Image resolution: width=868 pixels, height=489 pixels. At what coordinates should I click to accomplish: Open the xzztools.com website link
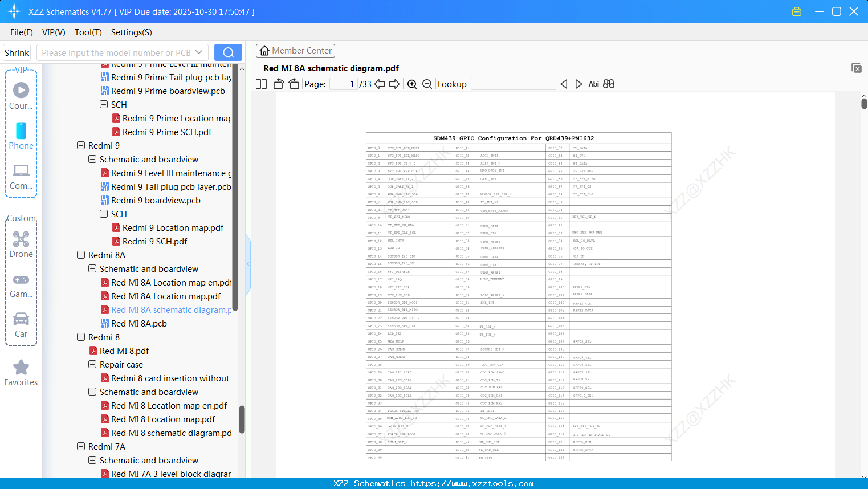[x=472, y=483]
